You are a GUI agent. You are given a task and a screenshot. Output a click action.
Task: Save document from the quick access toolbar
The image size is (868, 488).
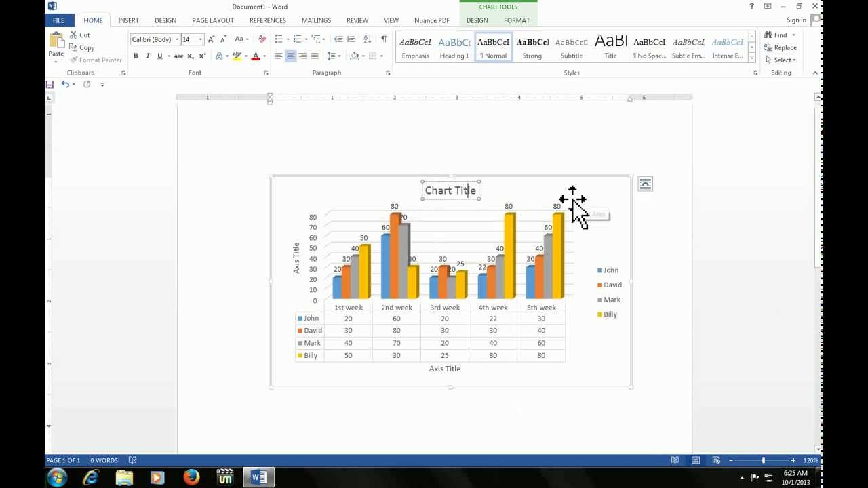(50, 84)
